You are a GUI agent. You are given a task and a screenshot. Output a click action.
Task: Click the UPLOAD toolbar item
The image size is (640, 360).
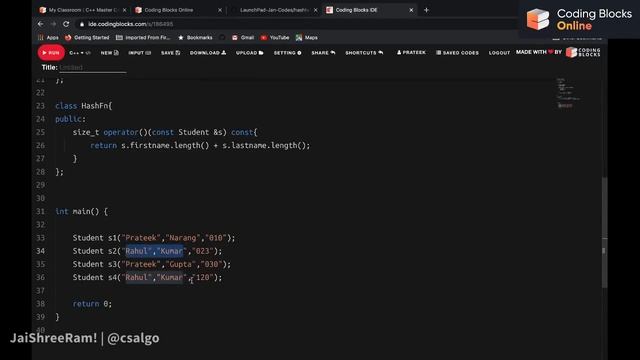(249, 53)
